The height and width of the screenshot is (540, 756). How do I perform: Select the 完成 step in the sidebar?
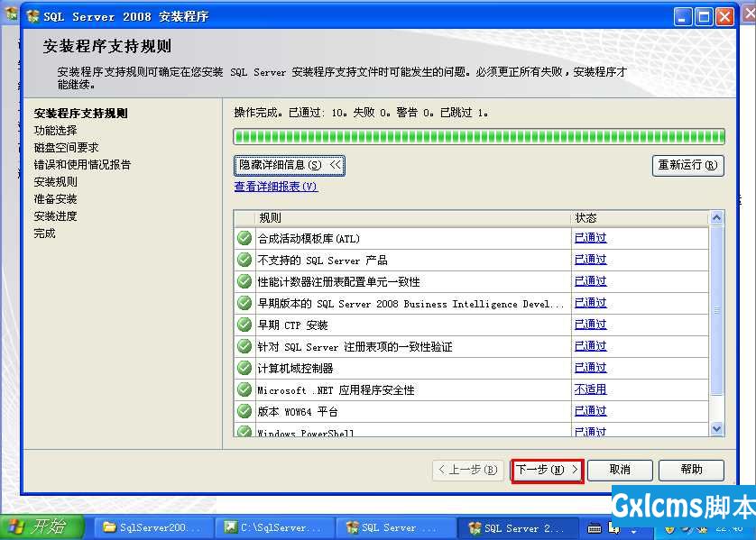pos(45,233)
